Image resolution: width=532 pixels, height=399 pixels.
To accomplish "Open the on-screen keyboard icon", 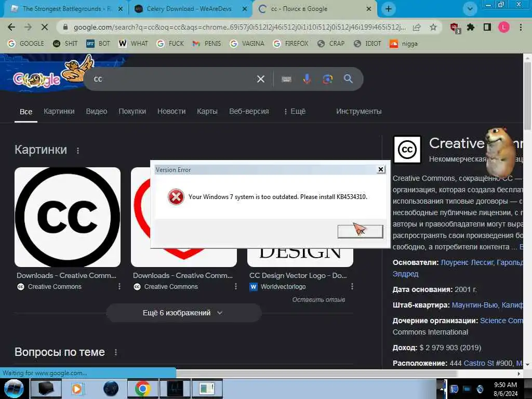I will pyautogui.click(x=286, y=79).
